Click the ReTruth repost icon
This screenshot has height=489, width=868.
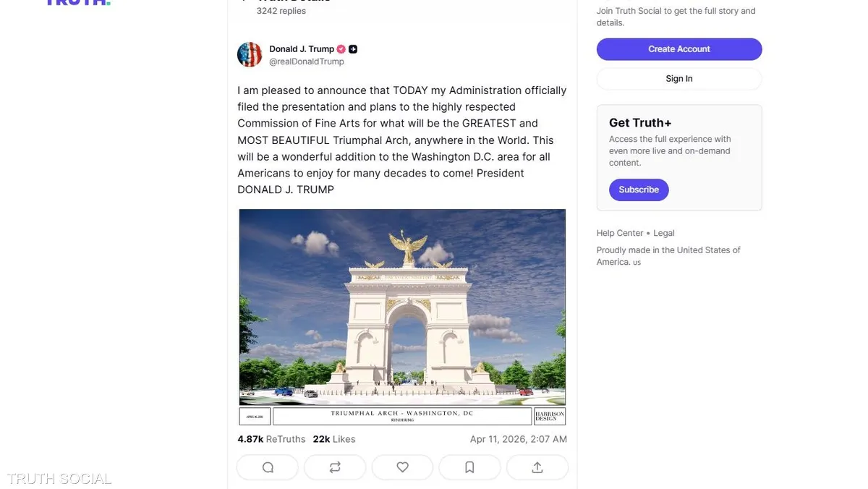tap(335, 467)
